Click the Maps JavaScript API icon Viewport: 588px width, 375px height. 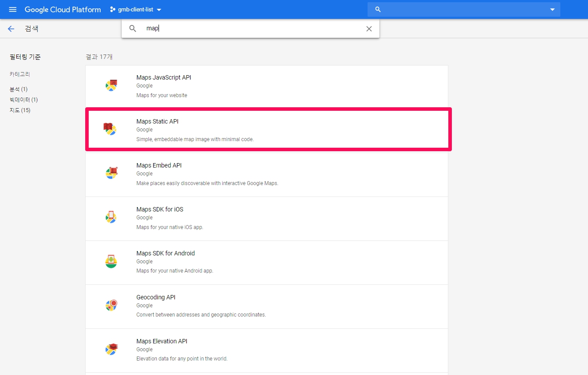(x=111, y=85)
